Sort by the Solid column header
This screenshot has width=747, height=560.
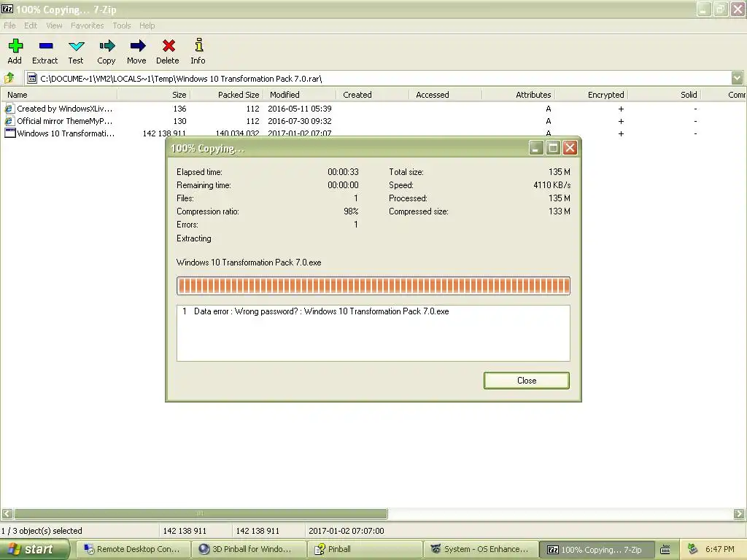point(664,95)
